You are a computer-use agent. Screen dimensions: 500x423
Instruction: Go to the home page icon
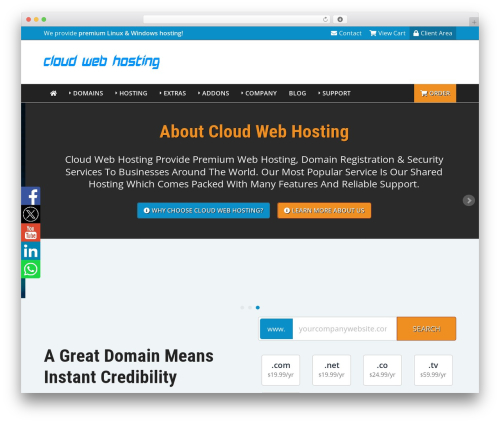pyautogui.click(x=53, y=93)
